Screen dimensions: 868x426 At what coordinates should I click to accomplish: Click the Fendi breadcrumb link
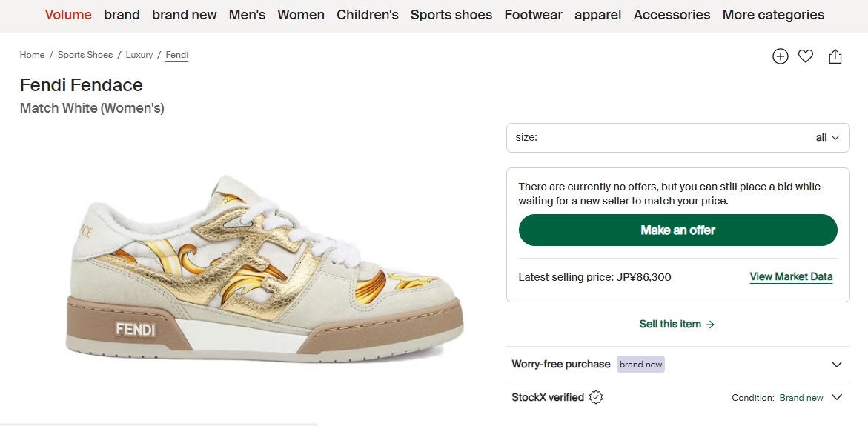point(177,55)
